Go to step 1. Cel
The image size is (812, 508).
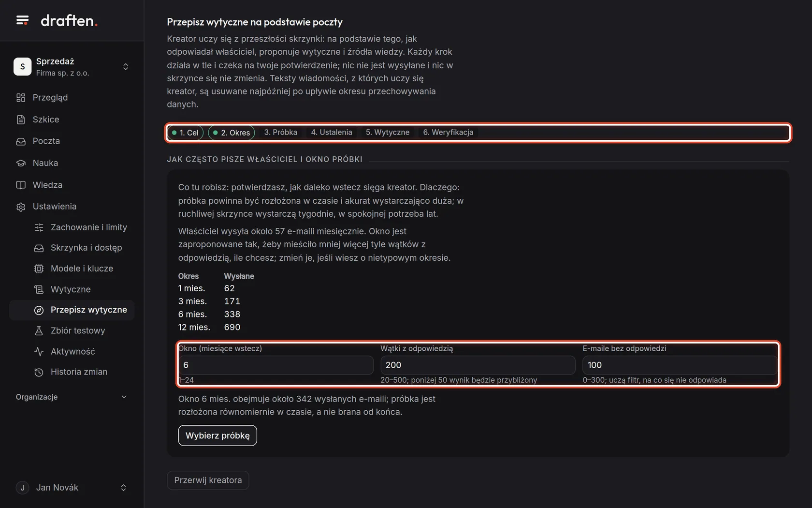[185, 133]
